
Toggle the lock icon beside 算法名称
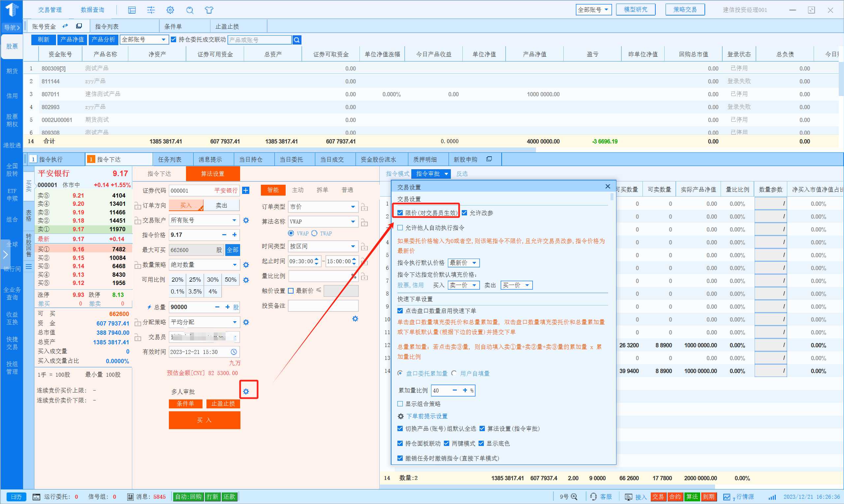tap(364, 222)
